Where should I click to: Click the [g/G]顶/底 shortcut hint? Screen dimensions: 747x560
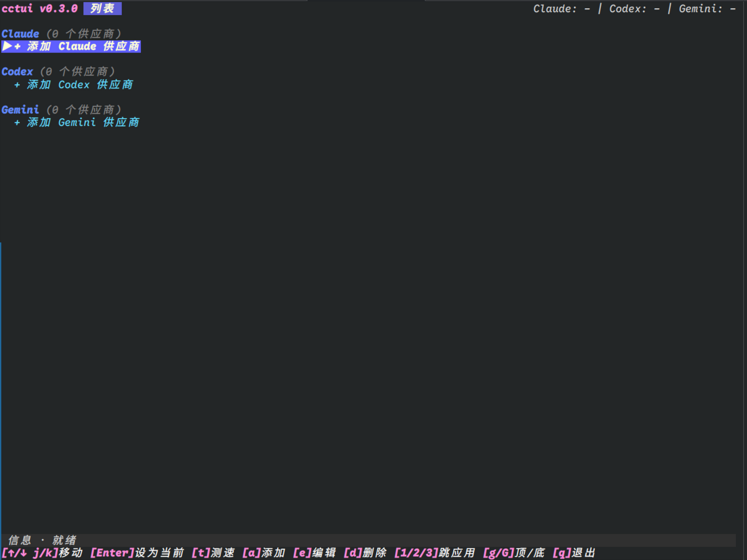coord(514,553)
